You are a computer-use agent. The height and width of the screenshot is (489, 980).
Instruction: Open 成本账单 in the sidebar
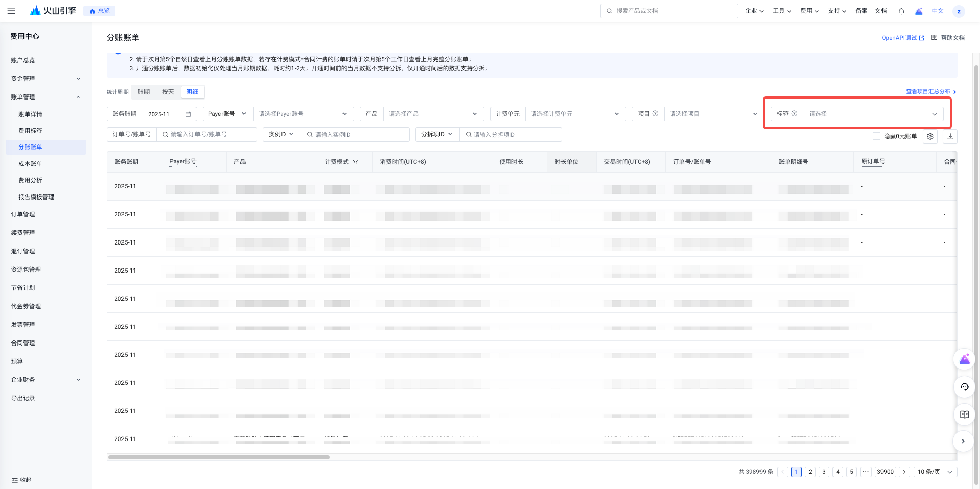tap(31, 164)
